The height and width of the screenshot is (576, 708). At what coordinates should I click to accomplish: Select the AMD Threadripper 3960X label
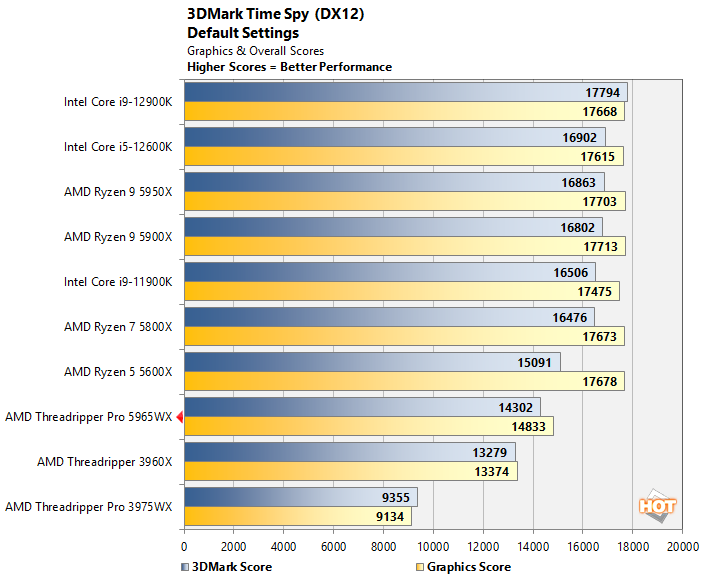click(x=104, y=462)
